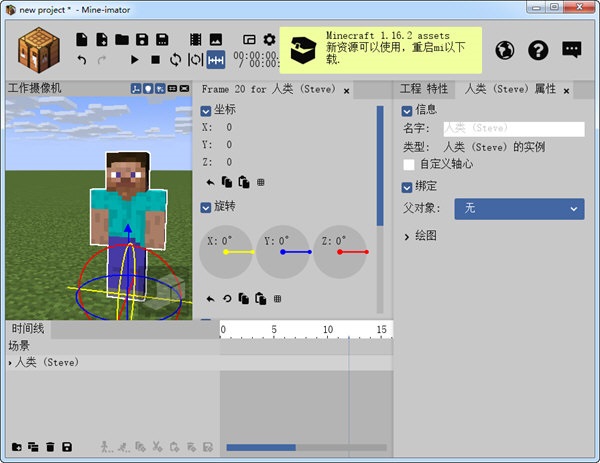Toggle the 旋转 section checkbox
Viewport: 600px width, 463px height.
click(206, 206)
